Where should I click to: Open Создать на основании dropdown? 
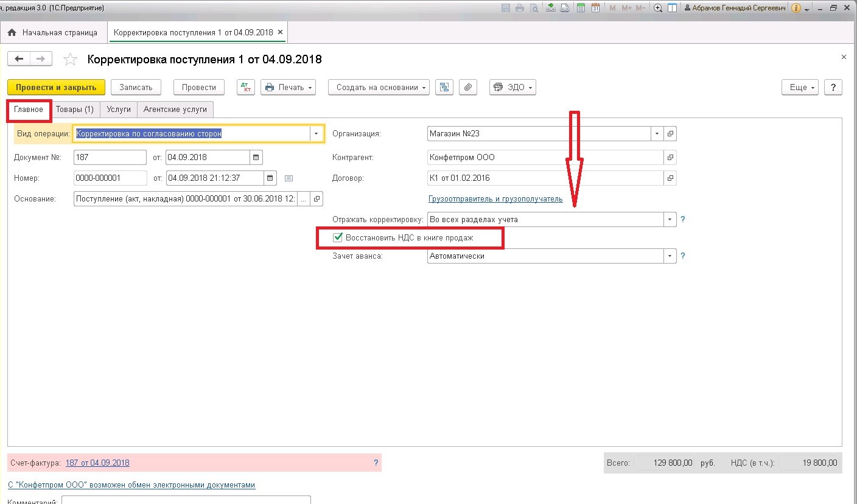coord(379,88)
